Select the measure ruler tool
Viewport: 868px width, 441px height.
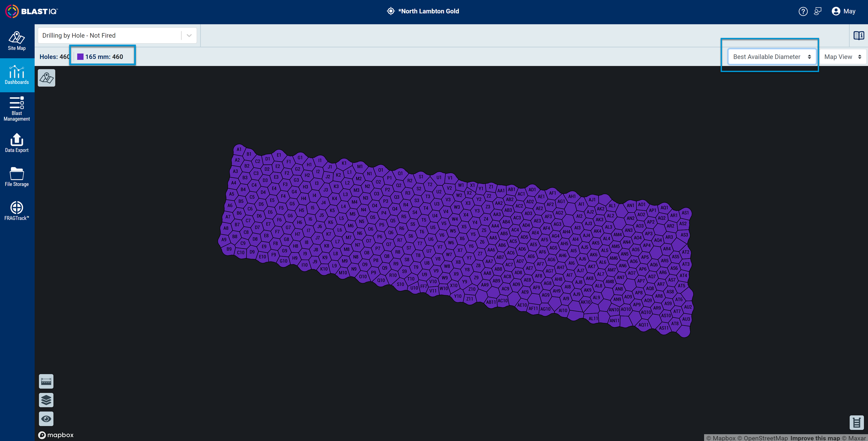pos(46,381)
